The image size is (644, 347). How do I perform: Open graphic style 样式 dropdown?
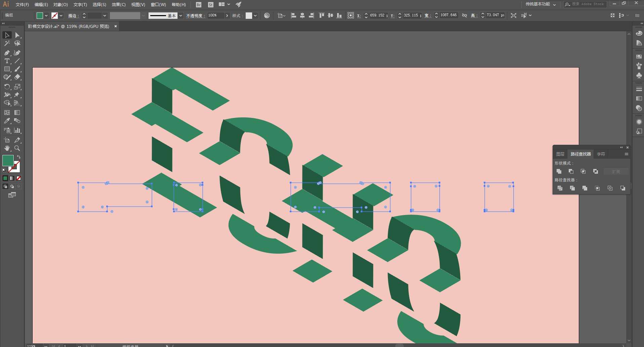coord(255,15)
